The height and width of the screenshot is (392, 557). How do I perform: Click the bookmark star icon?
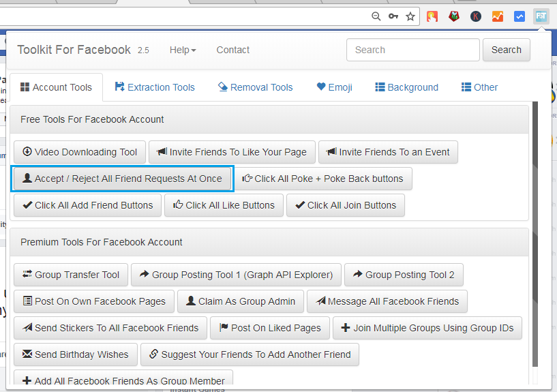[410, 16]
